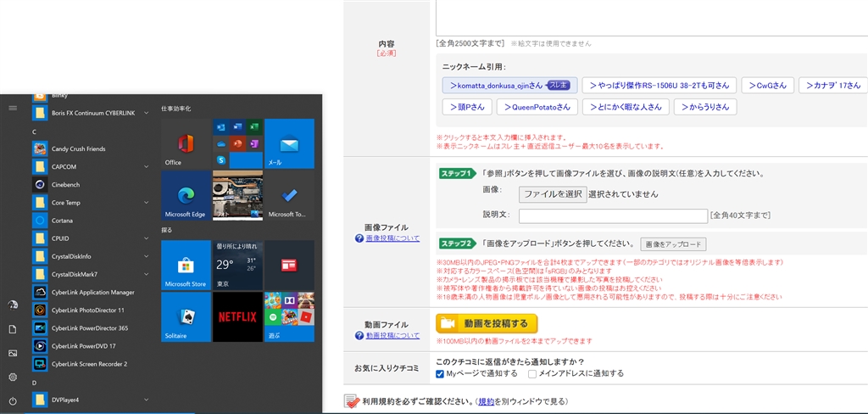868x414 pixels.
Task: Insert nickname 頭Pさん
Action: click(x=467, y=107)
